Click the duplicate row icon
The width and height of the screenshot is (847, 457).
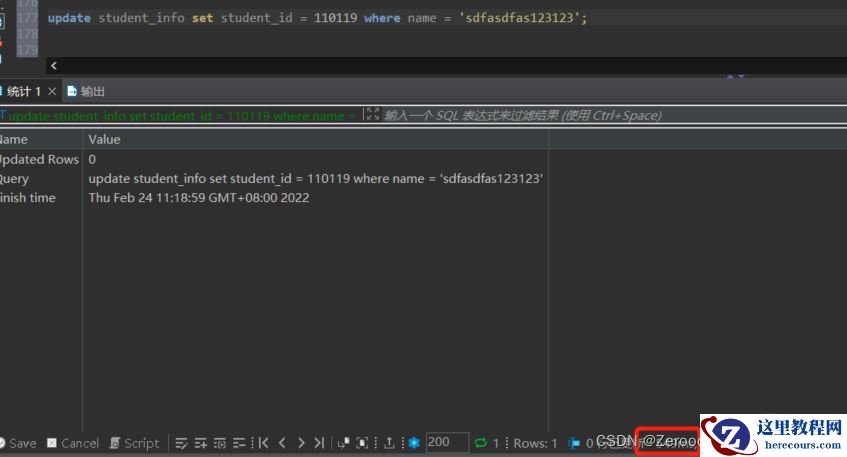click(219, 443)
